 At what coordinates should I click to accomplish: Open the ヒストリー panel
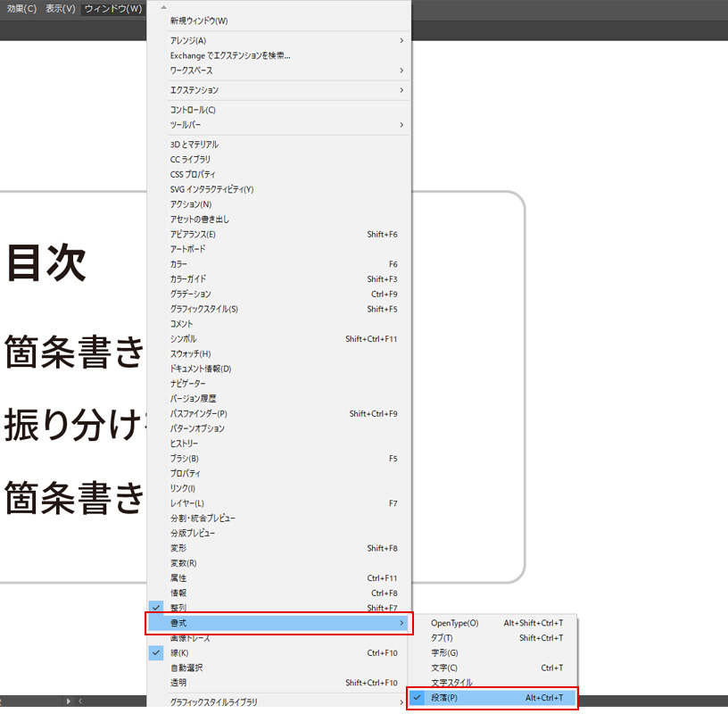click(x=278, y=444)
